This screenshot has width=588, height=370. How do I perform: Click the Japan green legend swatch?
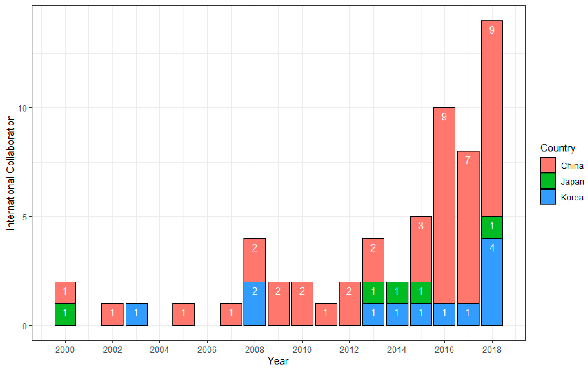point(548,181)
